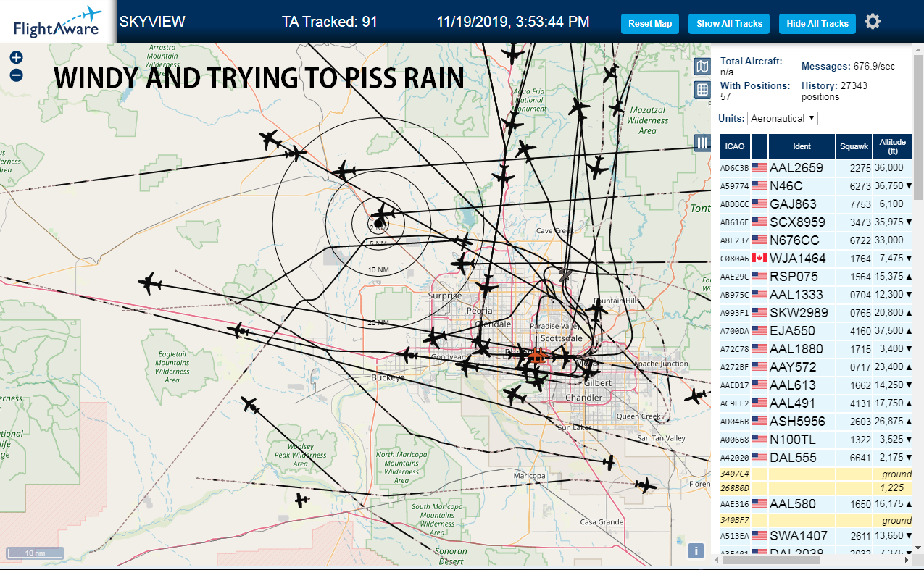Click squawk code 6273

pyautogui.click(x=860, y=185)
